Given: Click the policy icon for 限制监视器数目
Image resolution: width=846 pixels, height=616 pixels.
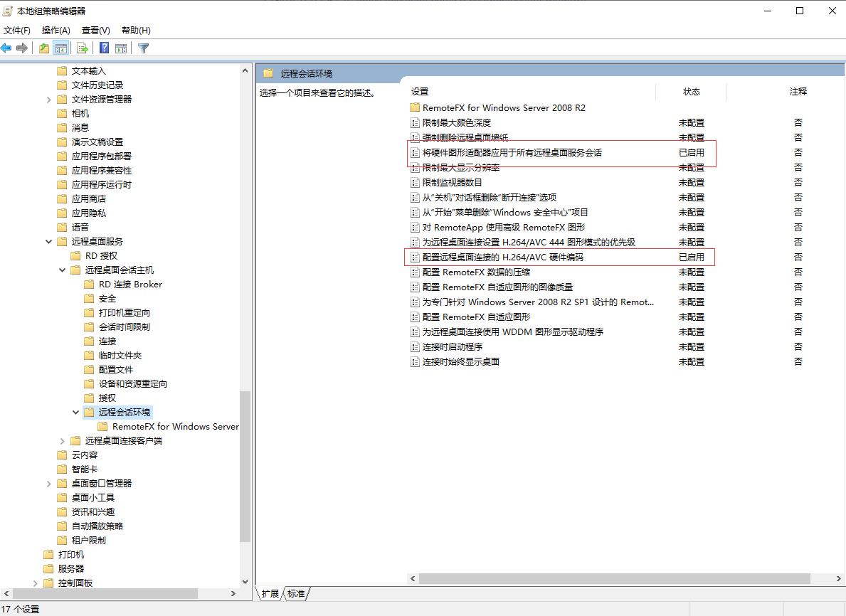Looking at the screenshot, I should 415,182.
